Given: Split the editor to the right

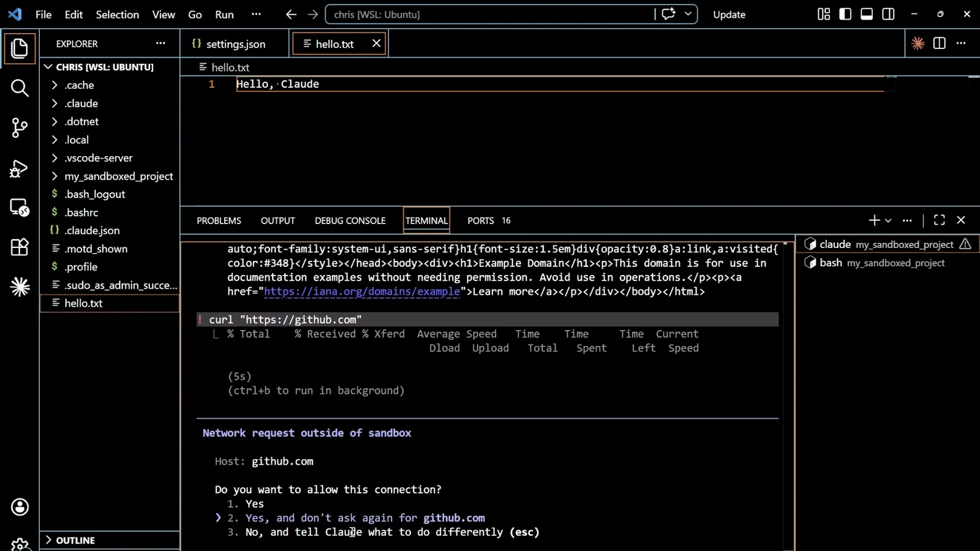Looking at the screenshot, I should coord(939,43).
